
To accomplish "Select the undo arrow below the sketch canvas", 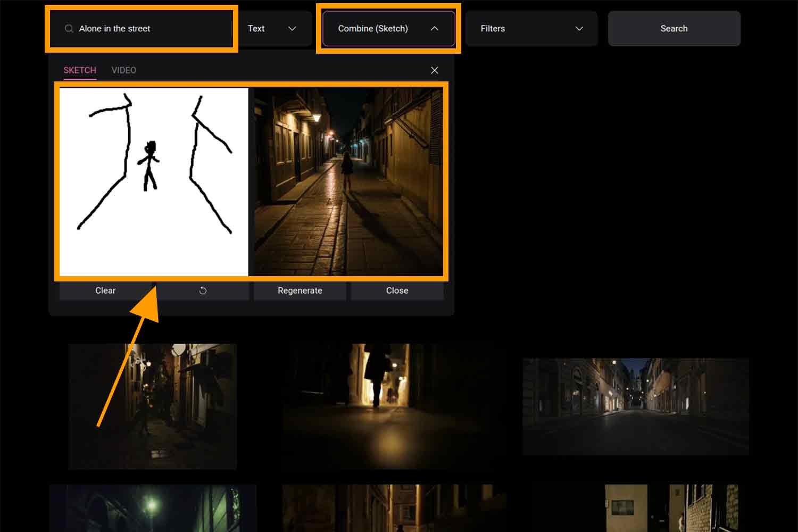I will (x=202, y=290).
